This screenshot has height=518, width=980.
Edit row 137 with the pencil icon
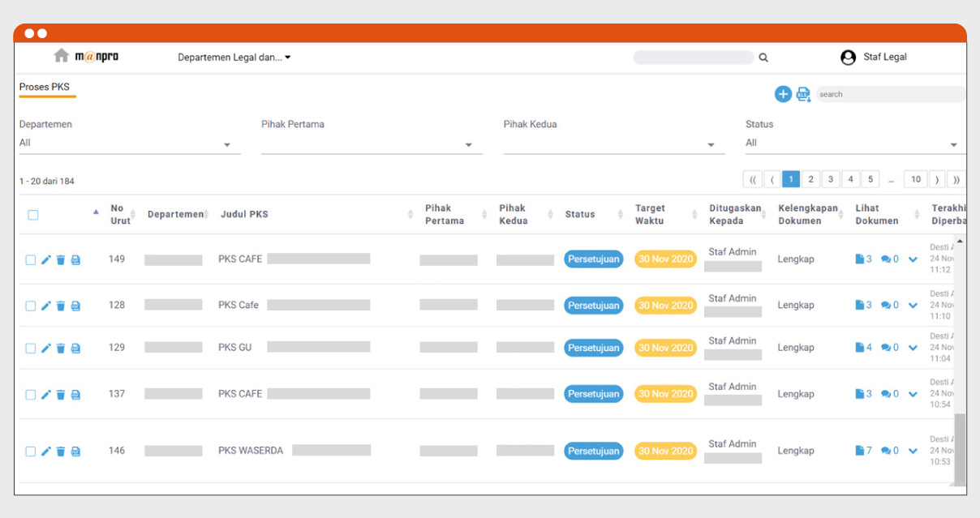[x=46, y=395]
